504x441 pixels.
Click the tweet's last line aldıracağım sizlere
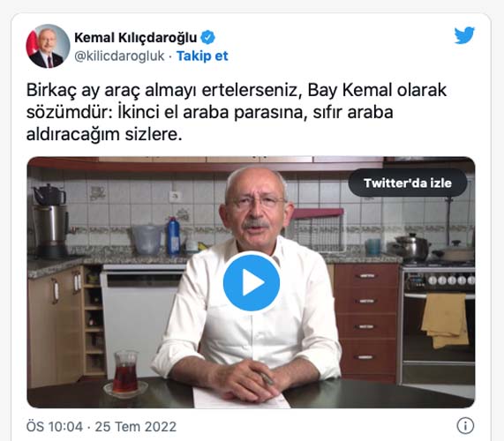point(104,134)
